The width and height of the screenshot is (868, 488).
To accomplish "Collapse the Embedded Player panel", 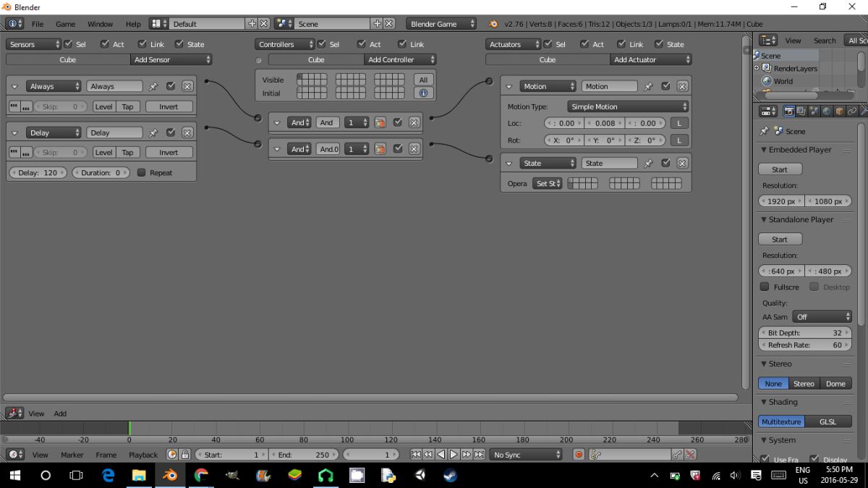I will tap(763, 150).
